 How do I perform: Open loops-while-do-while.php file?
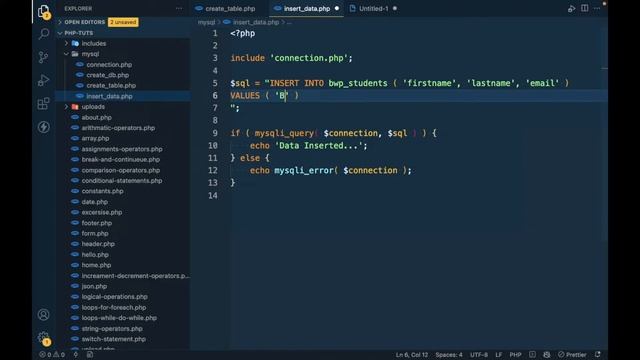(x=119, y=318)
